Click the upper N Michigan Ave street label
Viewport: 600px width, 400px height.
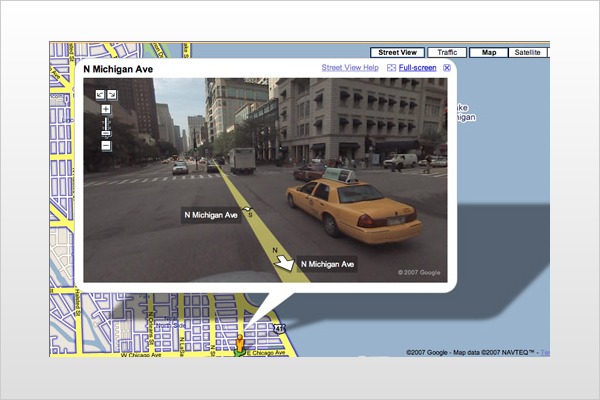(x=211, y=215)
